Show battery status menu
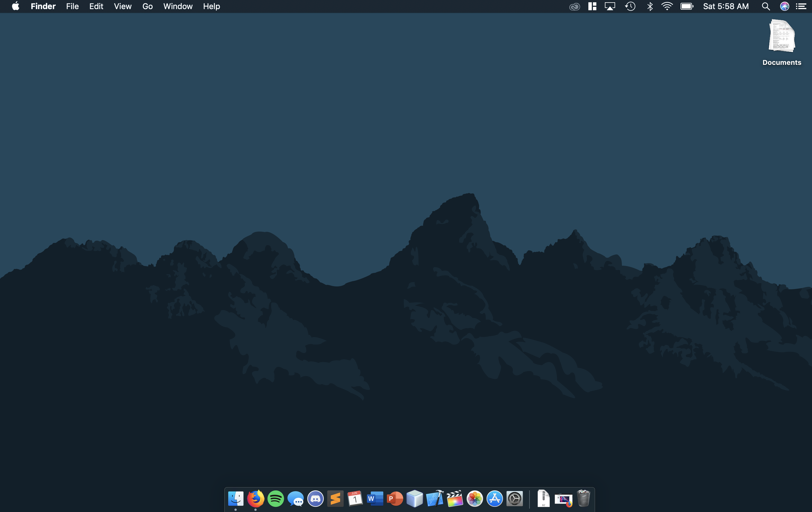This screenshot has width=812, height=512. (687, 7)
